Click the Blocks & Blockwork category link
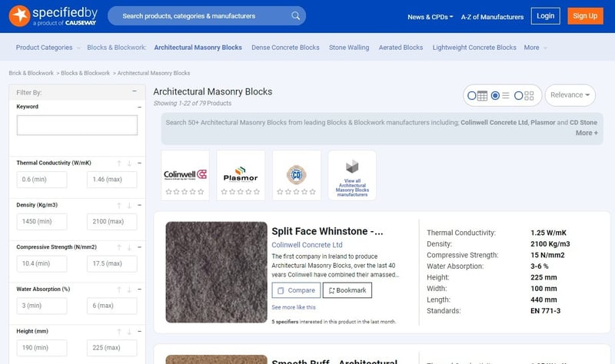The height and width of the screenshot is (364, 615). pos(117,48)
